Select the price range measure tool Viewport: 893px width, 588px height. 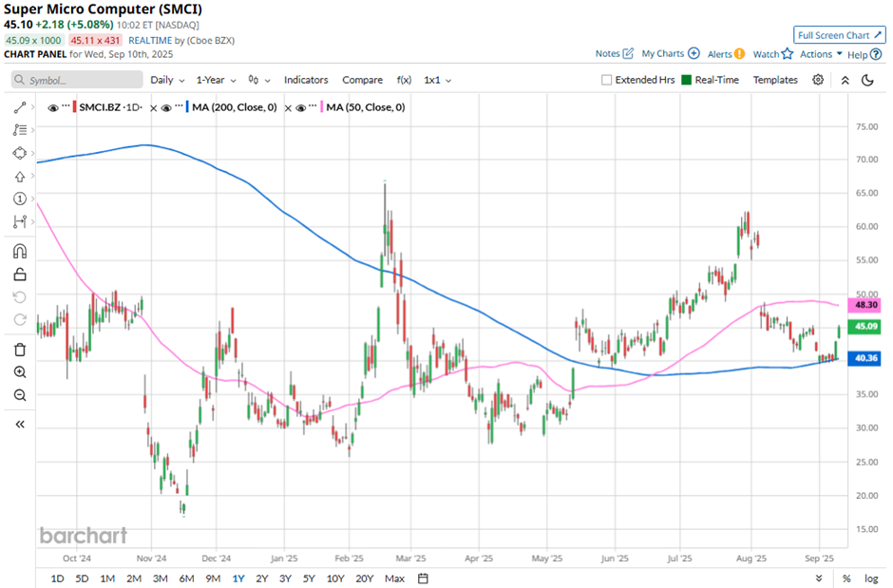point(19,221)
